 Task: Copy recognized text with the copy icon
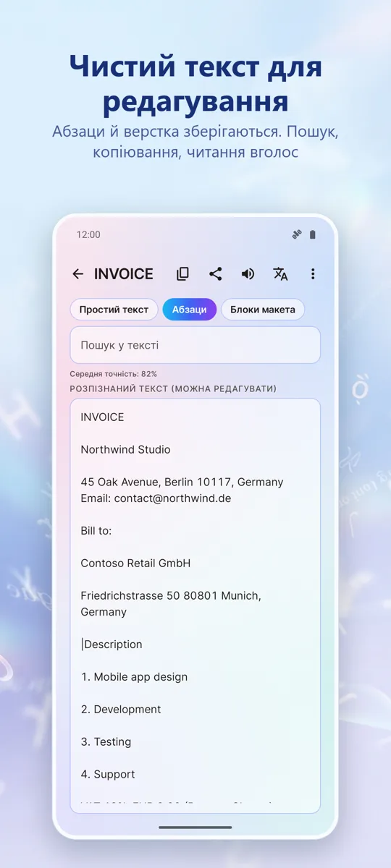(182, 274)
